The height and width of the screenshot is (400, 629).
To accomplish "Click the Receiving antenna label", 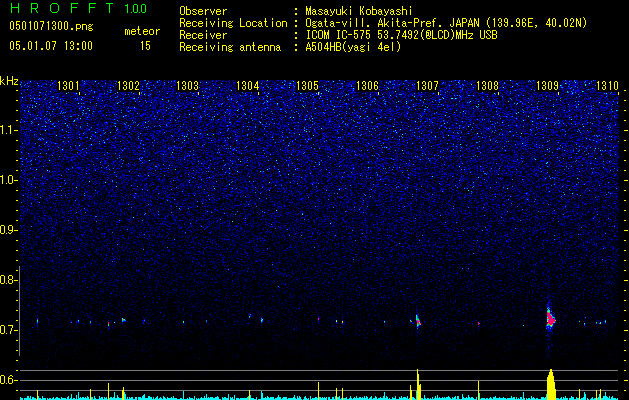I will (x=230, y=47).
